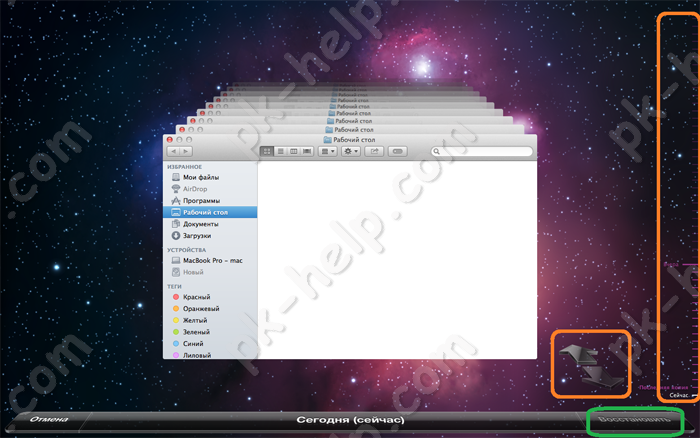The width and height of the screenshot is (700, 438).
Task: Click the УСТРОЙСТВА sidebar header
Action: coord(187,250)
